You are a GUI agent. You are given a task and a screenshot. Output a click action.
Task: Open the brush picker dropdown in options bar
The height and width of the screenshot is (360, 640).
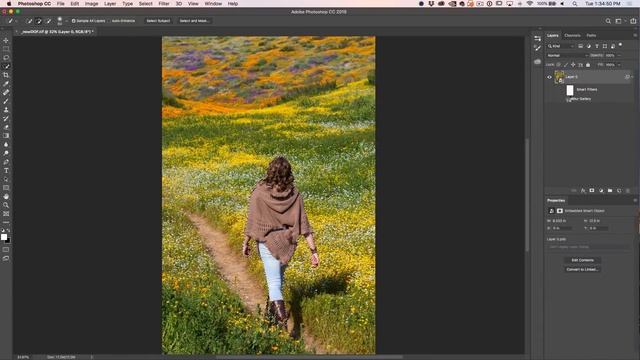pos(66,21)
